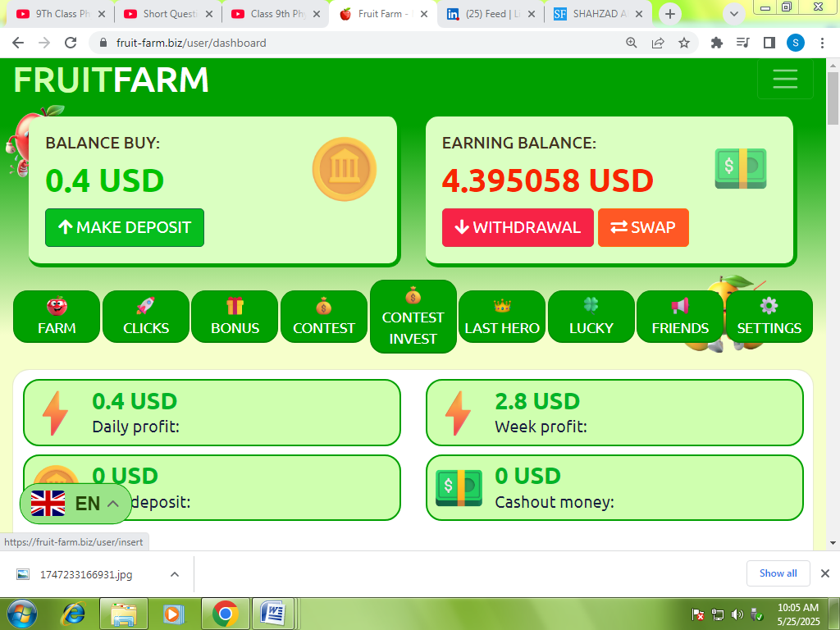840x630 pixels.
Task: Click the Week profit lightning icon
Action: pos(458,413)
